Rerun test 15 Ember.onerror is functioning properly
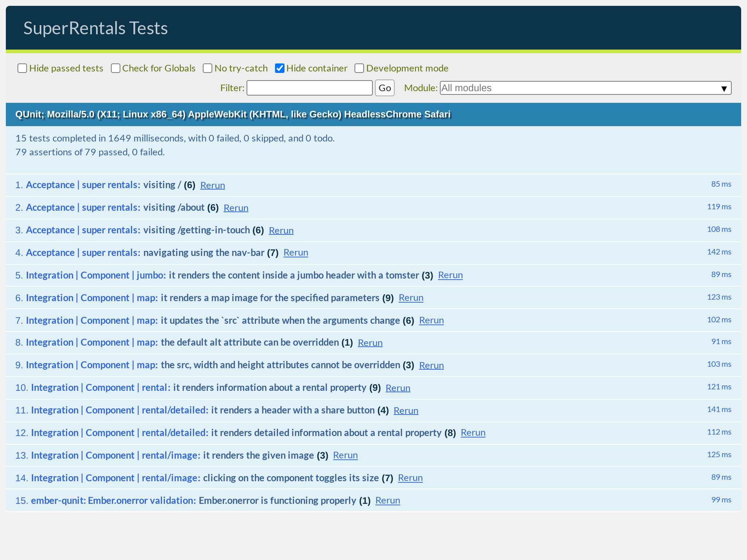The width and height of the screenshot is (747, 560). [x=388, y=501]
